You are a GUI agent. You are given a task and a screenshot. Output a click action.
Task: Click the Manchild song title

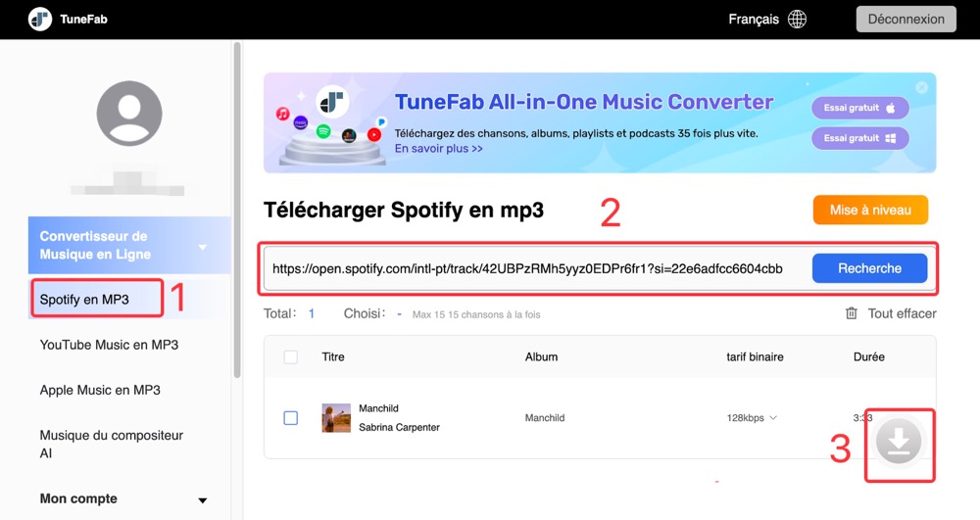pos(378,408)
